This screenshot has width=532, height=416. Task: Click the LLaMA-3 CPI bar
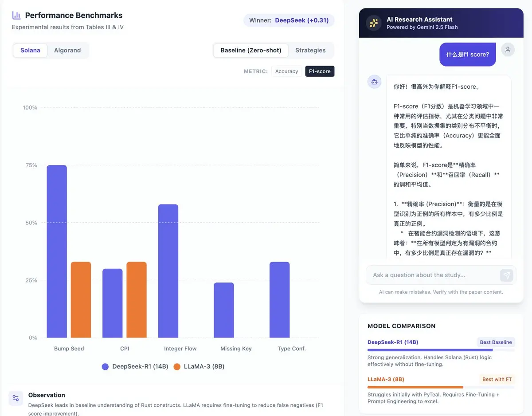click(137, 300)
